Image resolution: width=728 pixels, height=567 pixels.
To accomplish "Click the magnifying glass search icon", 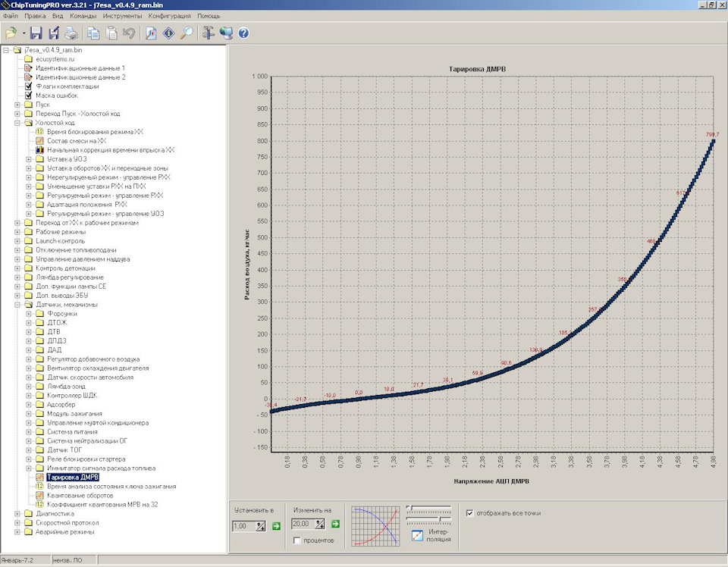I will coord(186,33).
